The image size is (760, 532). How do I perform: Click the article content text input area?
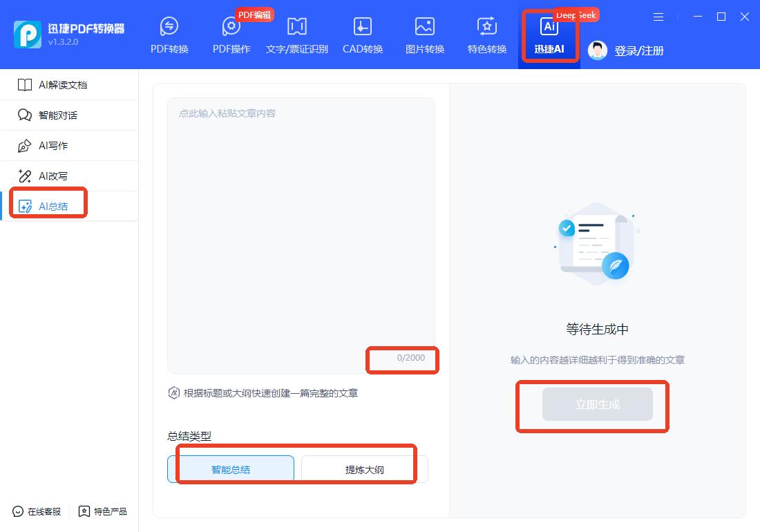[301, 228]
